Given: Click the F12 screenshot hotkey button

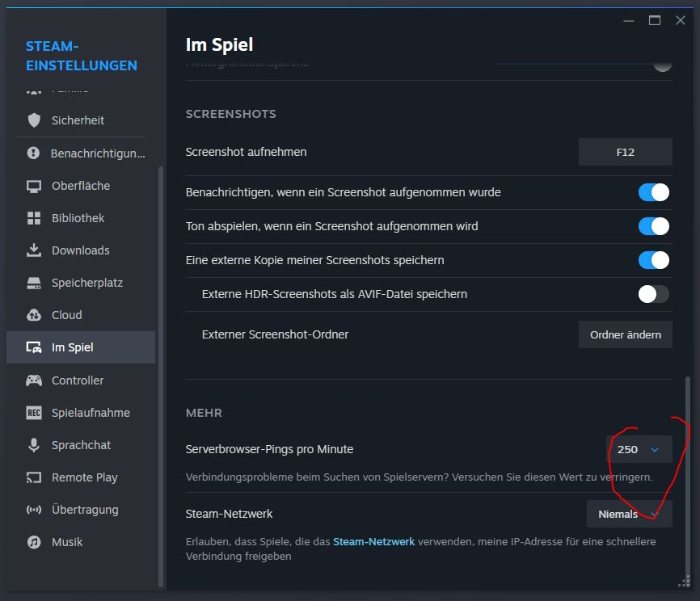Looking at the screenshot, I should 625,152.
